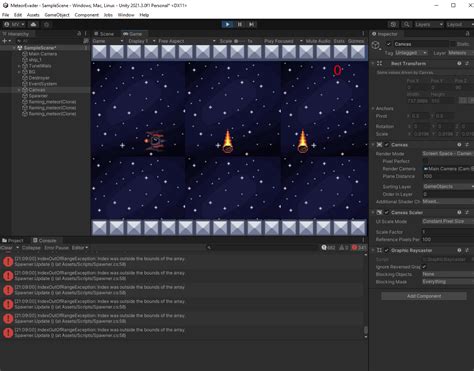Toggle the Canvas object active checkbox

[388, 44]
